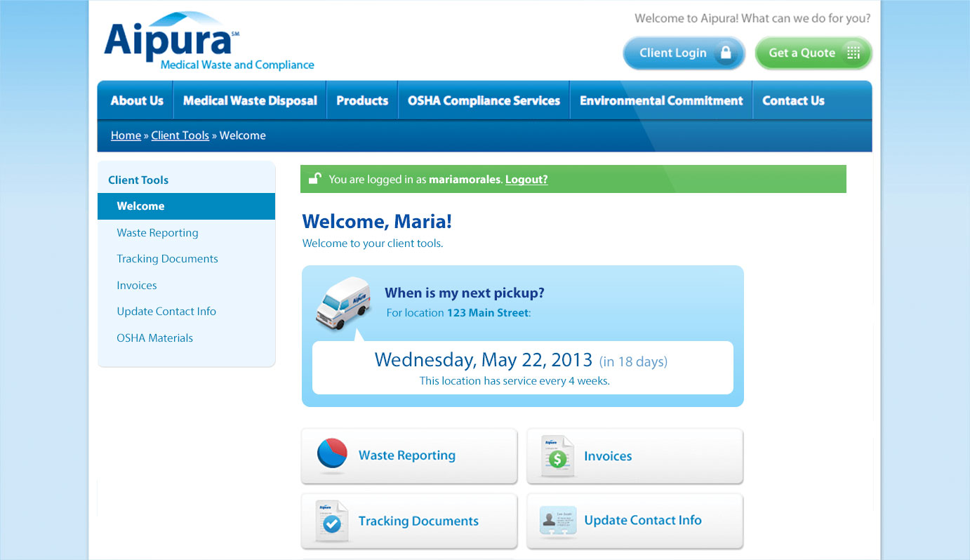This screenshot has width=970, height=560.
Task: Click the Invoices card label
Action: click(608, 456)
